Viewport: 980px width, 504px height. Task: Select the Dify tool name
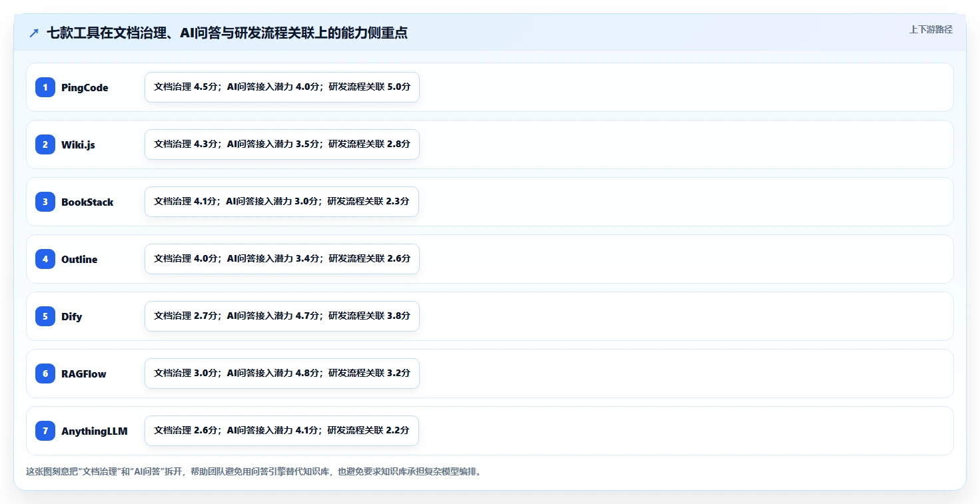pos(72,317)
